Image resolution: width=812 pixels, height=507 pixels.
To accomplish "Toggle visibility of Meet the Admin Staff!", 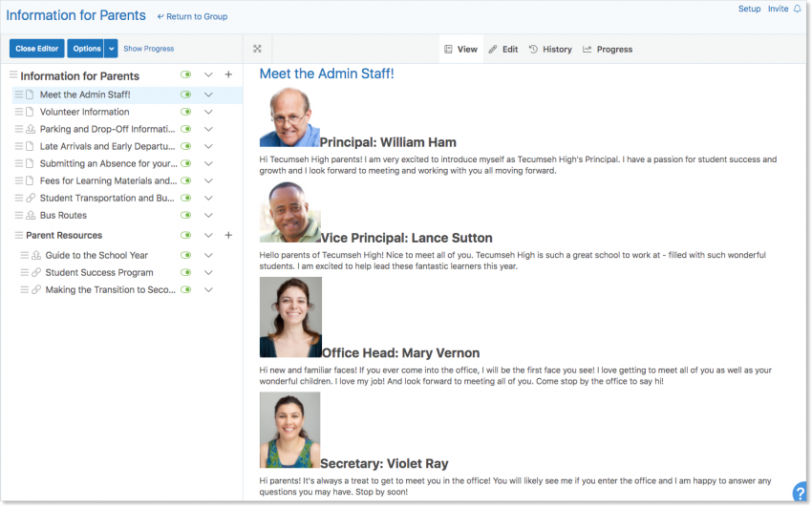I will click(186, 95).
